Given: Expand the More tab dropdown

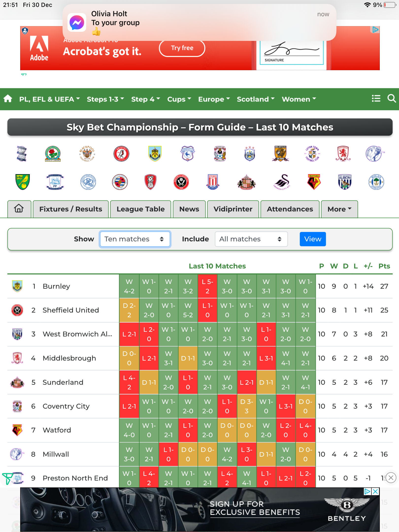Looking at the screenshot, I should pos(339,209).
